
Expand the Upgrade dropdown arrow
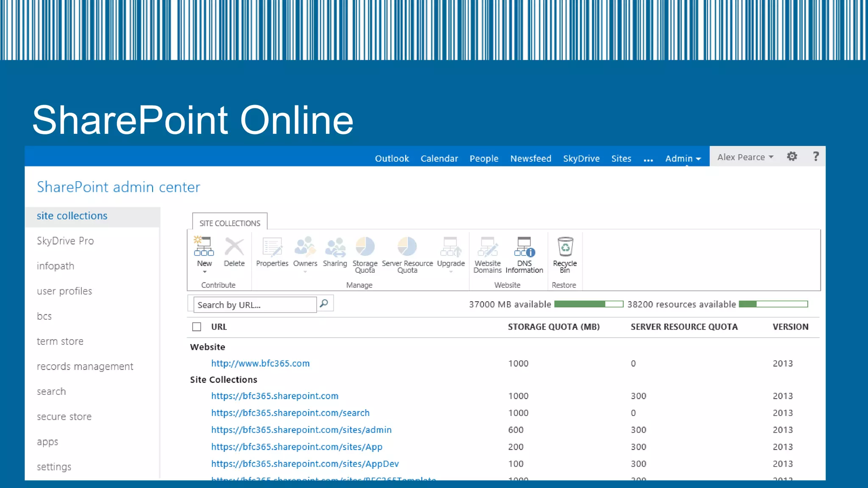451,272
